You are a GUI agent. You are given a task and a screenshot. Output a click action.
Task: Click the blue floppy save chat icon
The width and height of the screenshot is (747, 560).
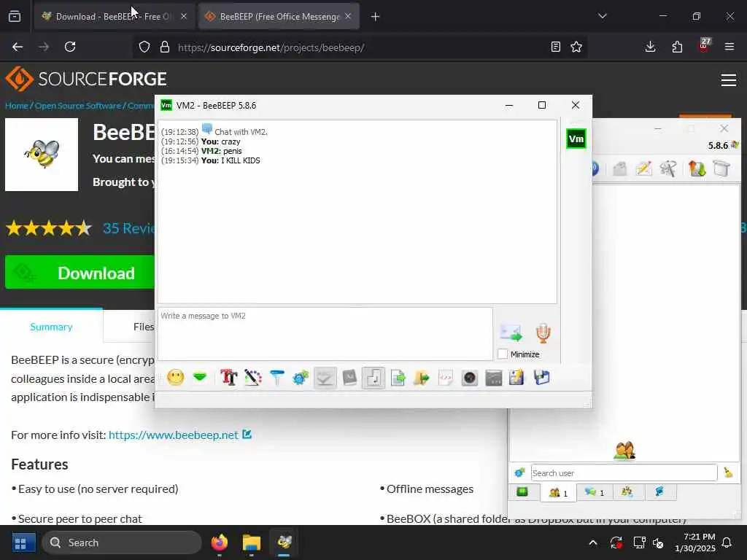click(x=542, y=378)
